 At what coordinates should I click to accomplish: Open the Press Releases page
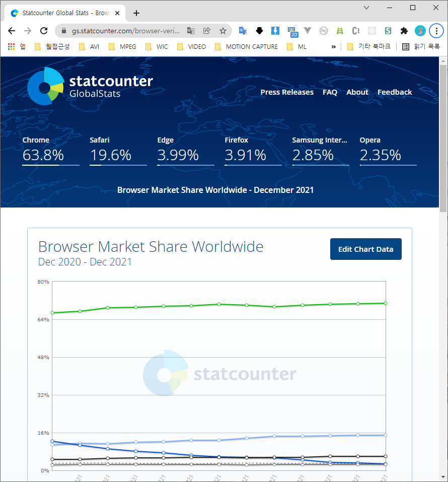click(x=287, y=92)
